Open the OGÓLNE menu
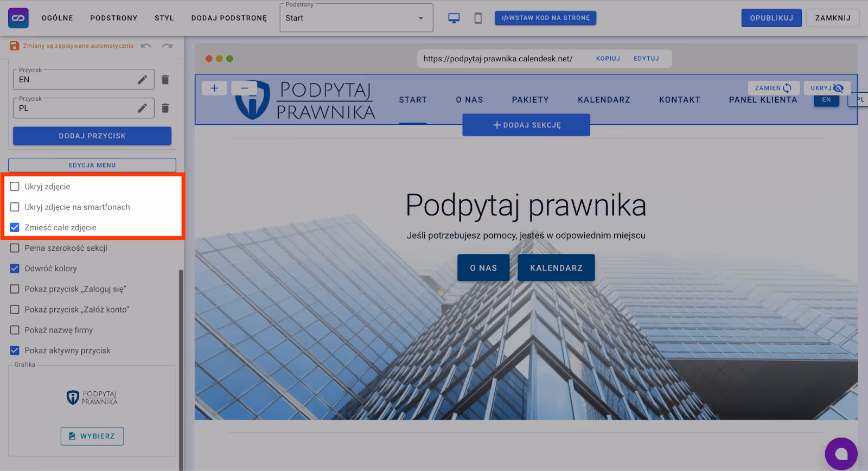Image resolution: width=868 pixels, height=471 pixels. tap(58, 18)
